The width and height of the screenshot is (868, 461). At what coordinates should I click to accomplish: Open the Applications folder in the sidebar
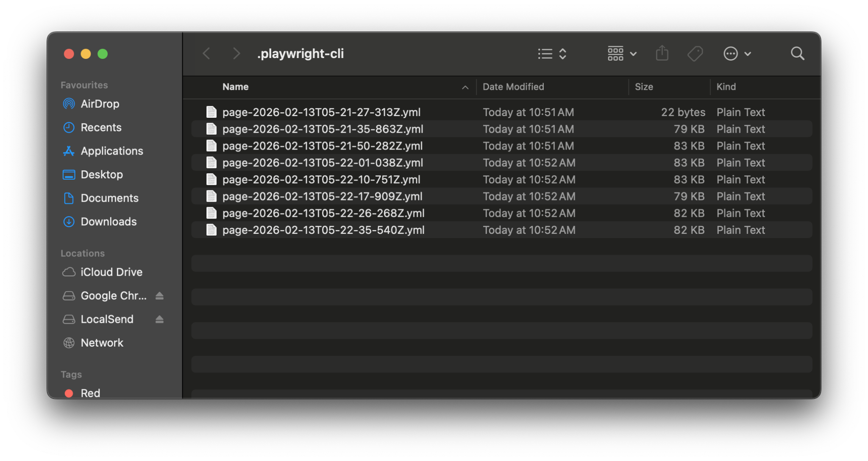(111, 151)
